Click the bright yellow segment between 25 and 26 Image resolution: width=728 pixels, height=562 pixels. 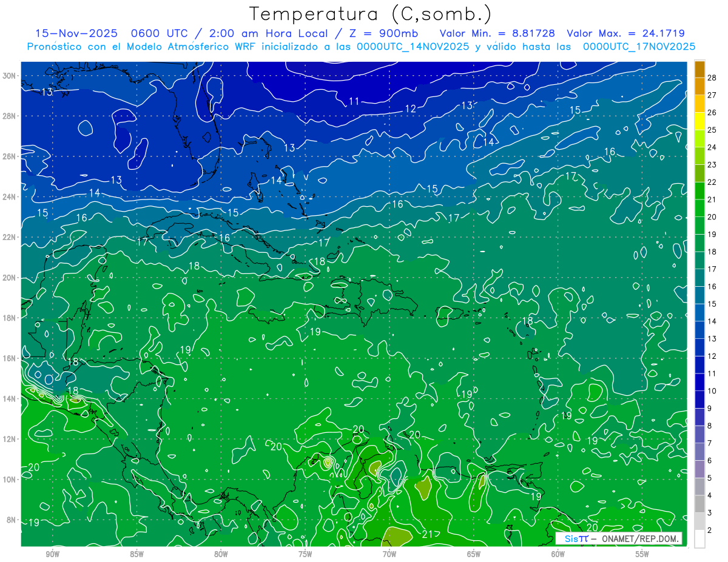coord(699,121)
